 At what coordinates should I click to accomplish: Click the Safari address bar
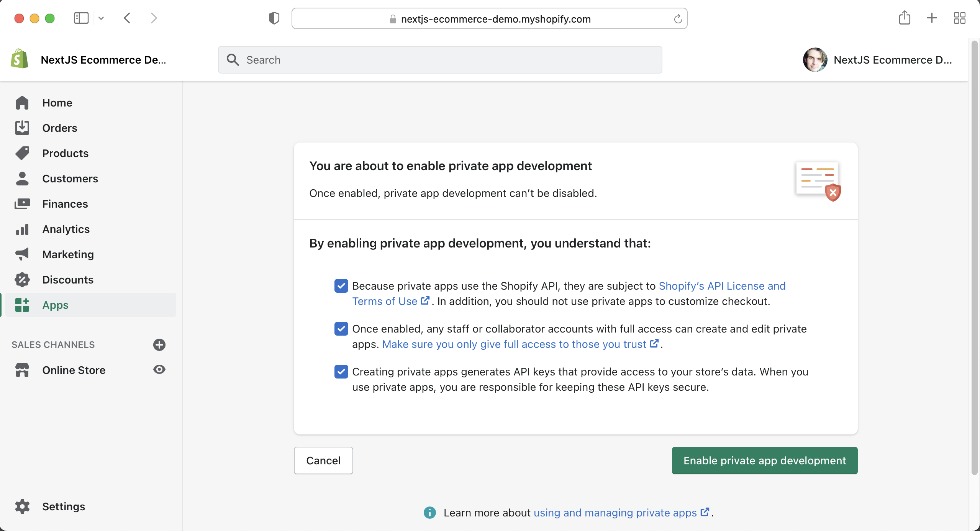point(490,19)
